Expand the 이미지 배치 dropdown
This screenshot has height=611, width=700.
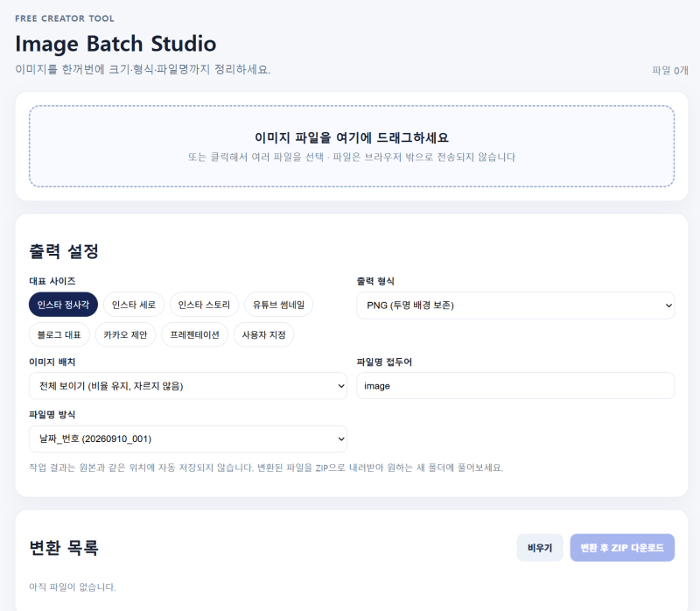(188, 386)
